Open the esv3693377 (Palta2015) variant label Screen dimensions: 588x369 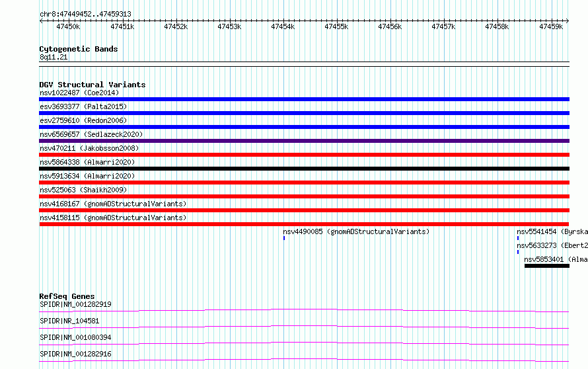pos(83,106)
